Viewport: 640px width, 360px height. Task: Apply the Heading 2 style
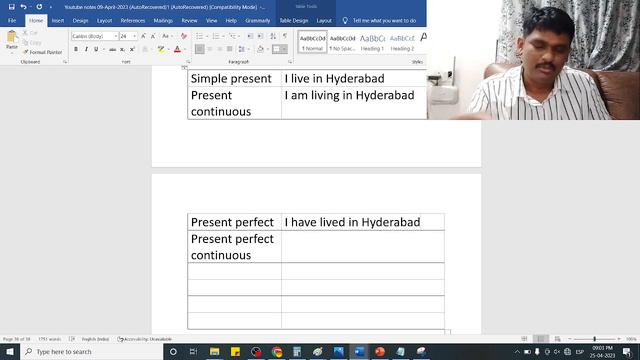click(x=402, y=42)
